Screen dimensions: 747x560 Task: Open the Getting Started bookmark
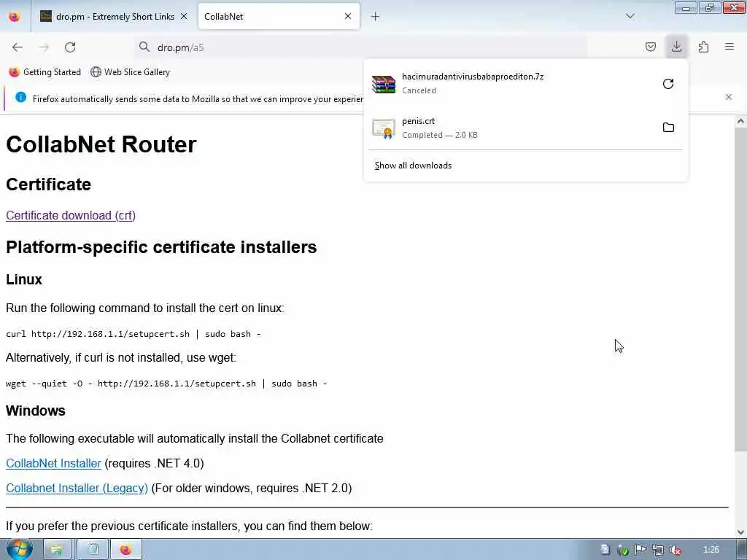click(x=44, y=72)
